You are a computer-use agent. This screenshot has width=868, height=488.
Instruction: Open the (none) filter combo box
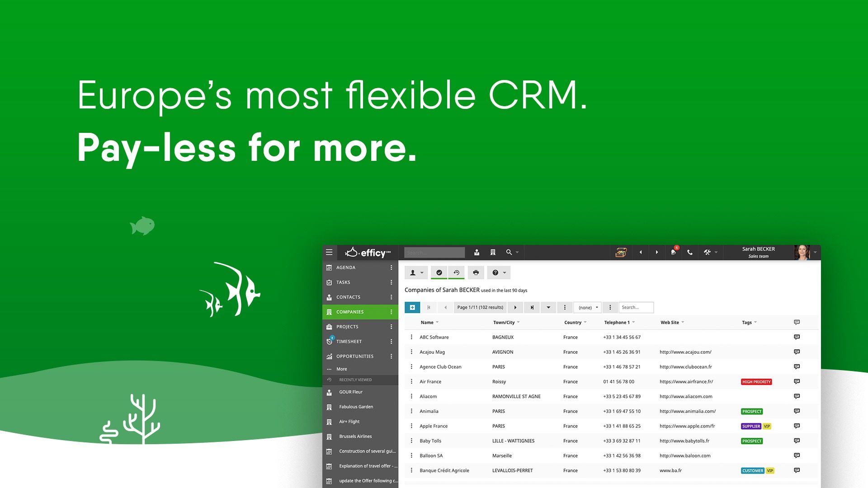pos(588,307)
